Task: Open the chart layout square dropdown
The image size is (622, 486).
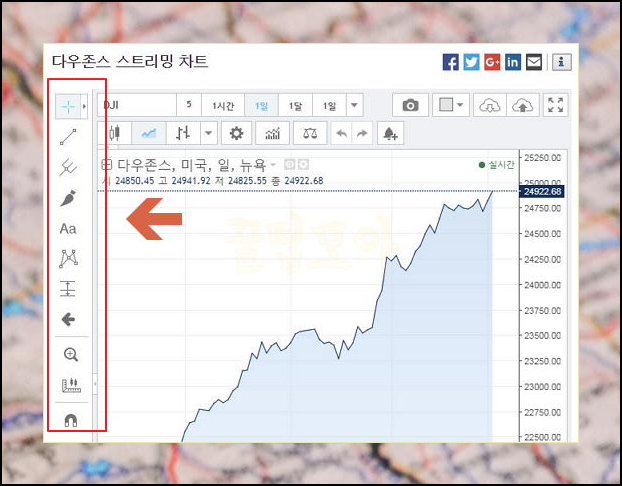Action: pos(451,105)
